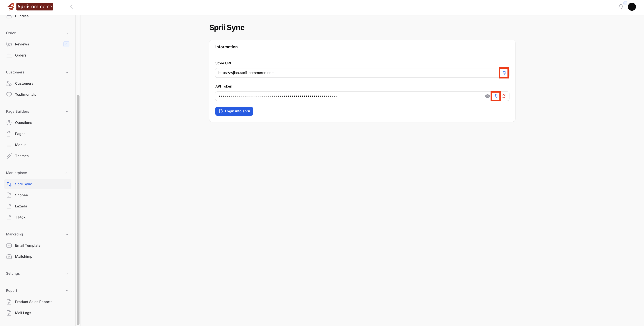Screen dimensions: 644x326
Task: Open the user avatar menu
Action: [632, 7]
